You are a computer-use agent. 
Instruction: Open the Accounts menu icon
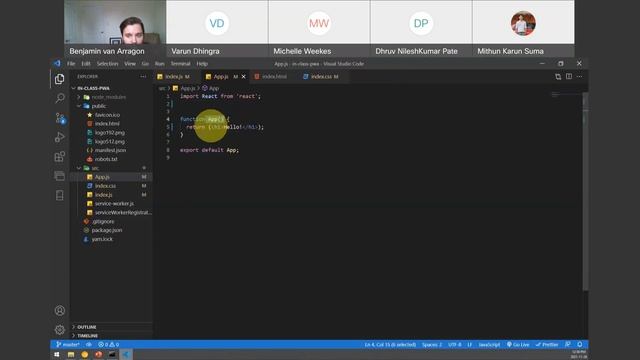[60, 311]
